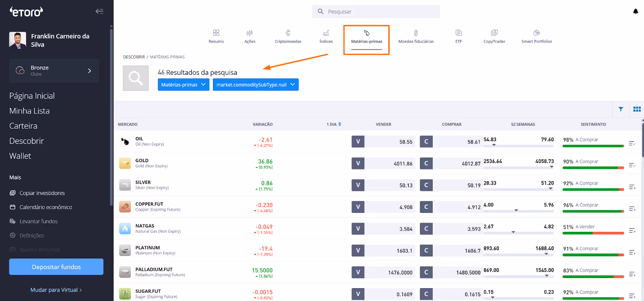Open Copiar Investidores
This screenshot has width=644, height=301.
coord(37,193)
